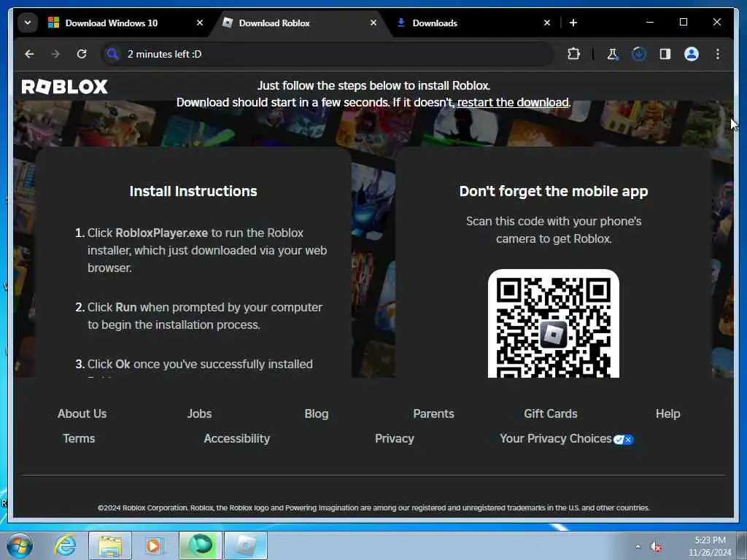
Task: Minimize the browser window
Action: 650,22
